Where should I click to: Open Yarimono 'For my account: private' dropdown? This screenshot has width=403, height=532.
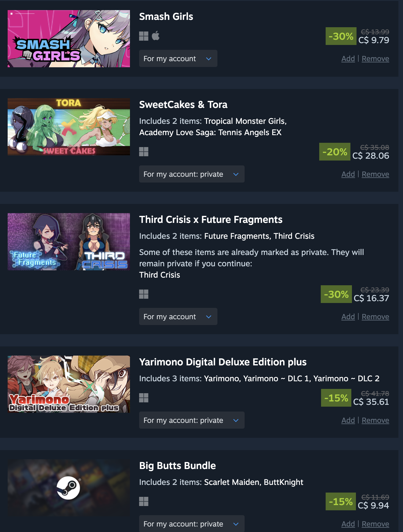coord(192,420)
